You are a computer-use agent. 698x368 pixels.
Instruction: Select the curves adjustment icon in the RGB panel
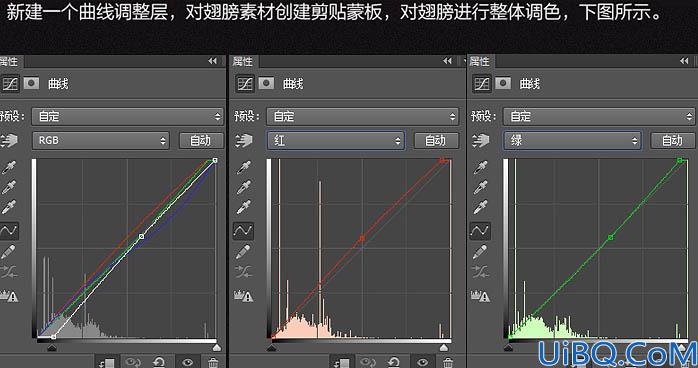coord(9,83)
